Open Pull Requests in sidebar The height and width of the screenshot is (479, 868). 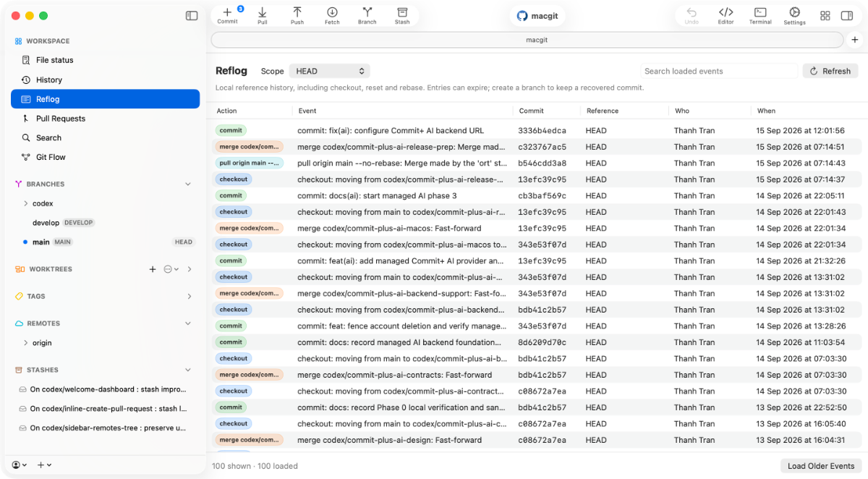click(x=105, y=119)
